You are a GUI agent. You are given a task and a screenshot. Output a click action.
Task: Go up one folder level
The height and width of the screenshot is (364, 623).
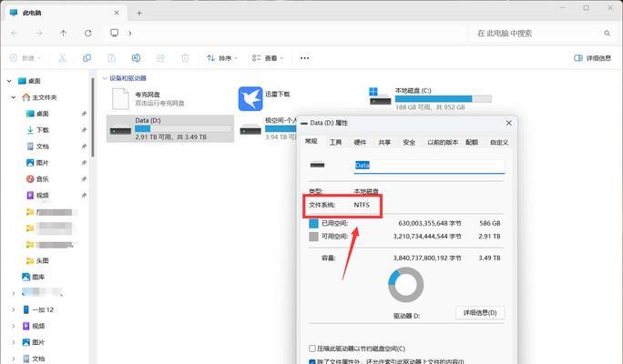point(63,34)
